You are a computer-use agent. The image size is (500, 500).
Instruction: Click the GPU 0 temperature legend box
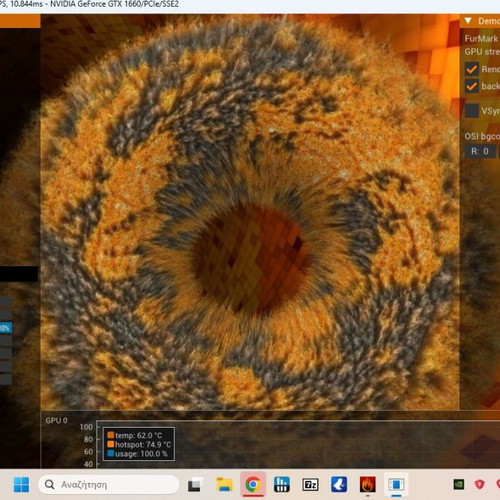(x=139, y=444)
